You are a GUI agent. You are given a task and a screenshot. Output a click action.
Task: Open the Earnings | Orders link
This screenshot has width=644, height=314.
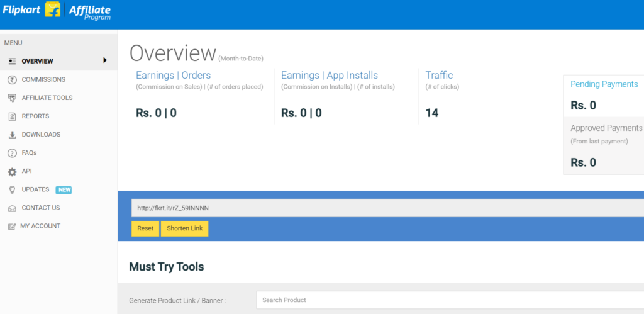174,76
